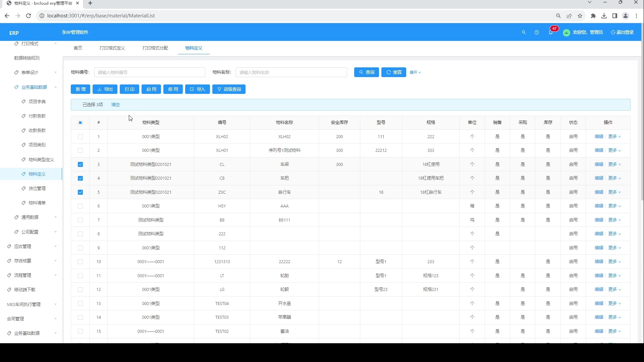Click the 重置 reset button
The height and width of the screenshot is (362, 644).
click(x=394, y=72)
